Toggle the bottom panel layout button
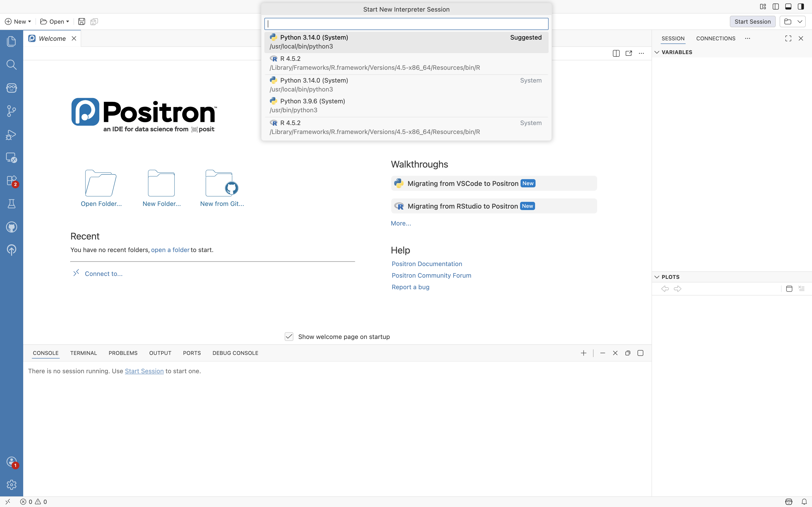The image size is (812, 507). click(x=788, y=6)
